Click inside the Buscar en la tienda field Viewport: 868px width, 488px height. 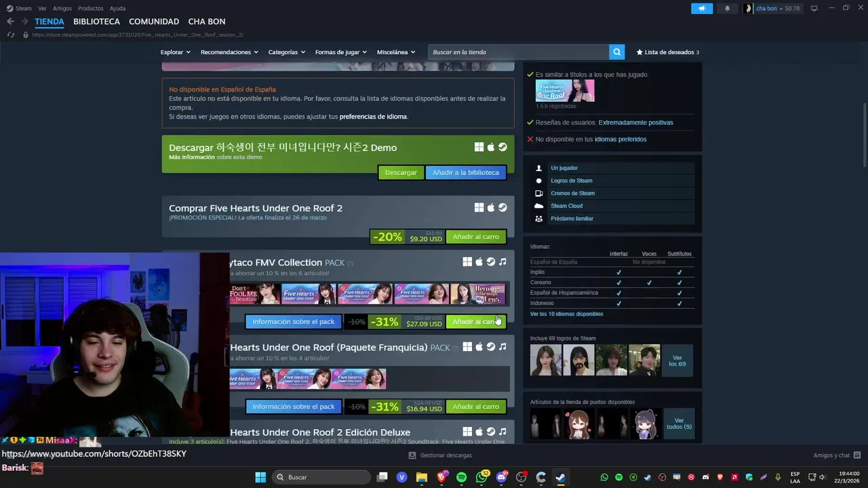pyautogui.click(x=519, y=52)
